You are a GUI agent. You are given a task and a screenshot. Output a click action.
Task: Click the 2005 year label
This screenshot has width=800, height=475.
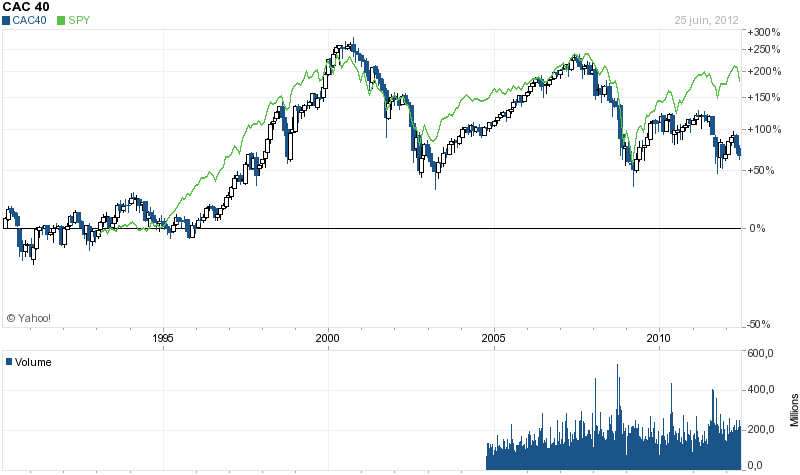494,338
